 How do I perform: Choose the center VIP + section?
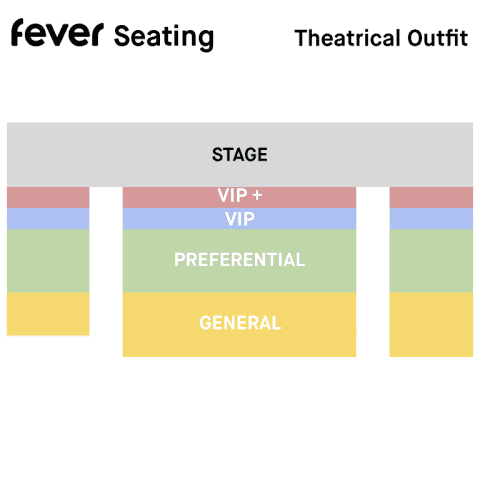click(x=239, y=197)
